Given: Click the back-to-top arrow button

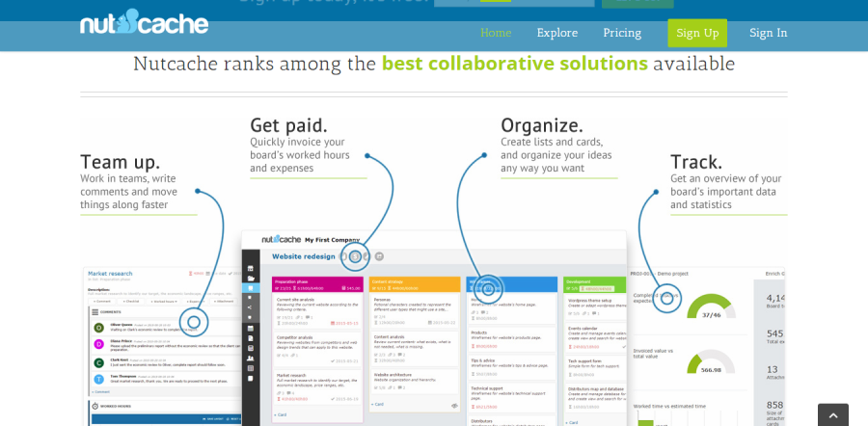Looking at the screenshot, I should coord(833,415).
